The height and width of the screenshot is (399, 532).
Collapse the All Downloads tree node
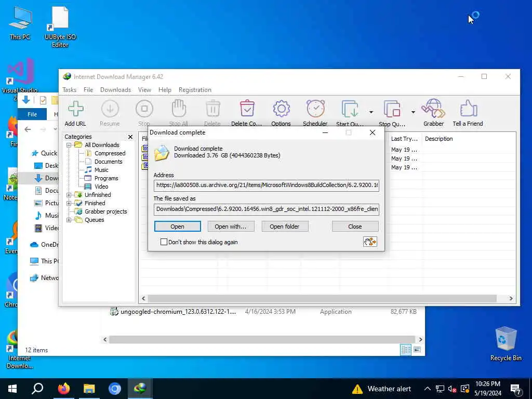pyautogui.click(x=69, y=145)
